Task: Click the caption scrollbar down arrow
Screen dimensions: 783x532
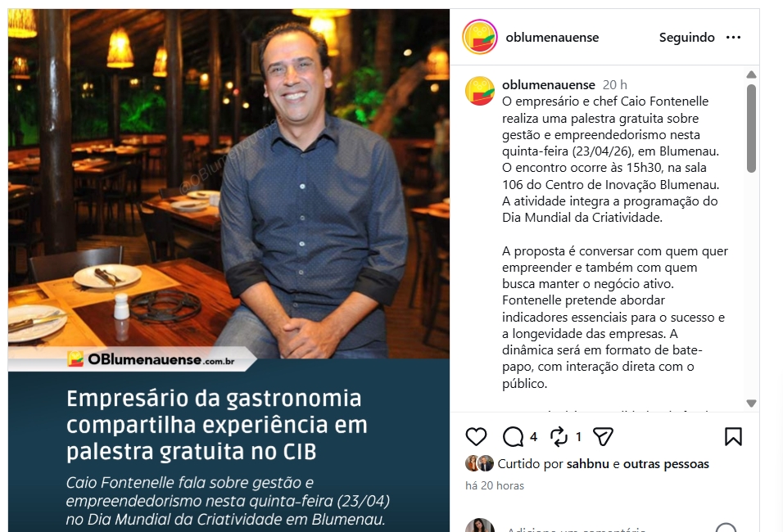Action: [x=751, y=403]
